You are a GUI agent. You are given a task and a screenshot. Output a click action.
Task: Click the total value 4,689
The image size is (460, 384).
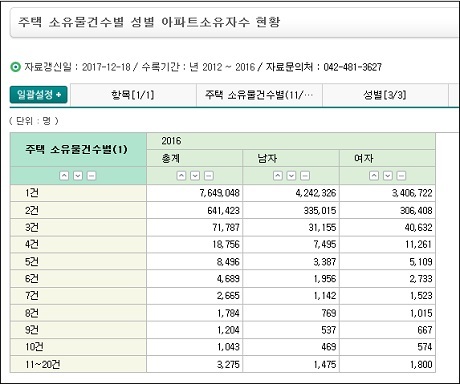(228, 279)
